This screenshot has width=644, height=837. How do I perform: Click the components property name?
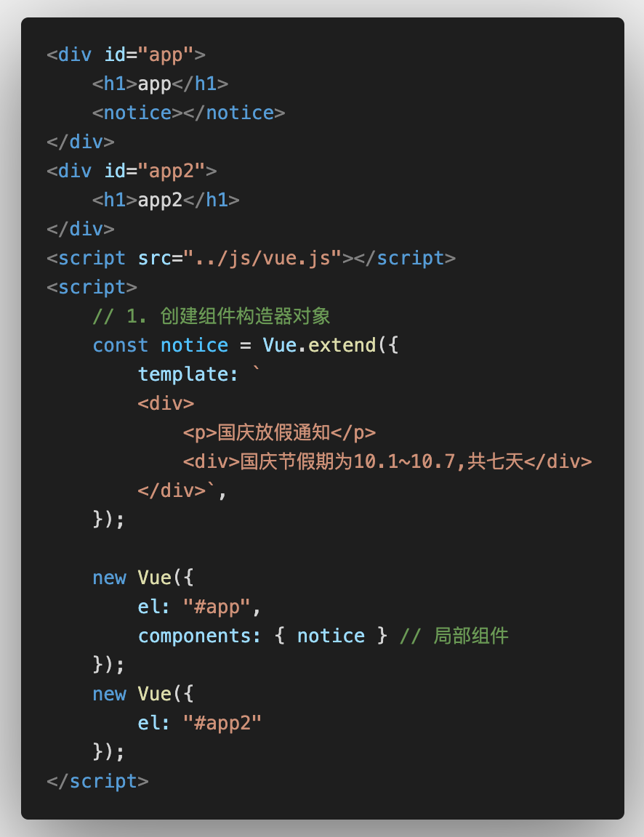pyautogui.click(x=200, y=636)
